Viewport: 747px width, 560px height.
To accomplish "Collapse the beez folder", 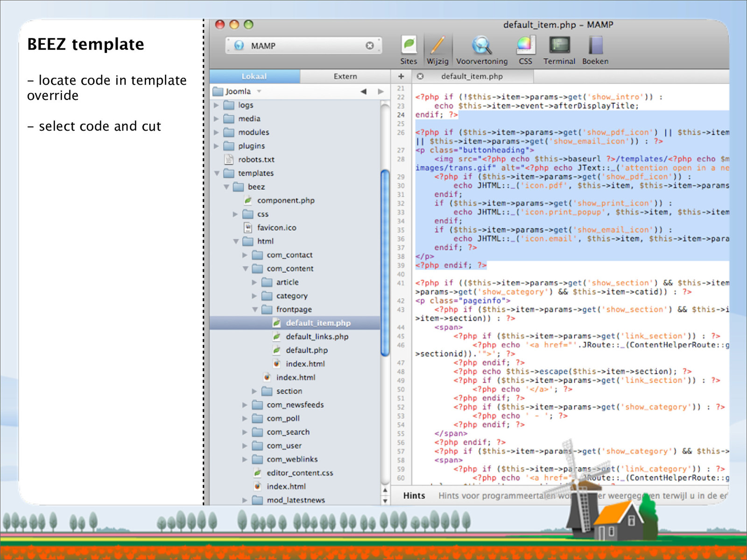I will (226, 187).
